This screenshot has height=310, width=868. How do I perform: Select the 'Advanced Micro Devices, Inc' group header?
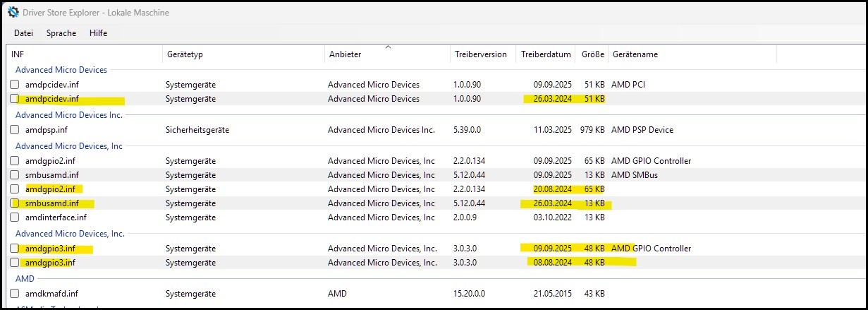pos(69,146)
